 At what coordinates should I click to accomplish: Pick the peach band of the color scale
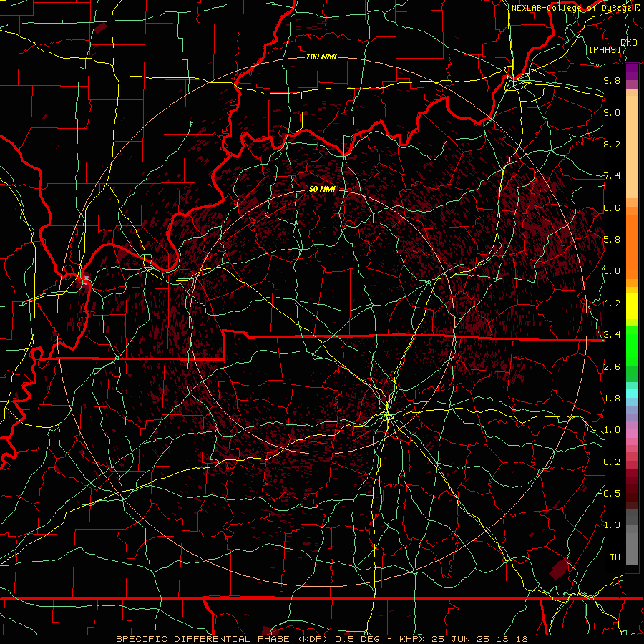[632, 144]
